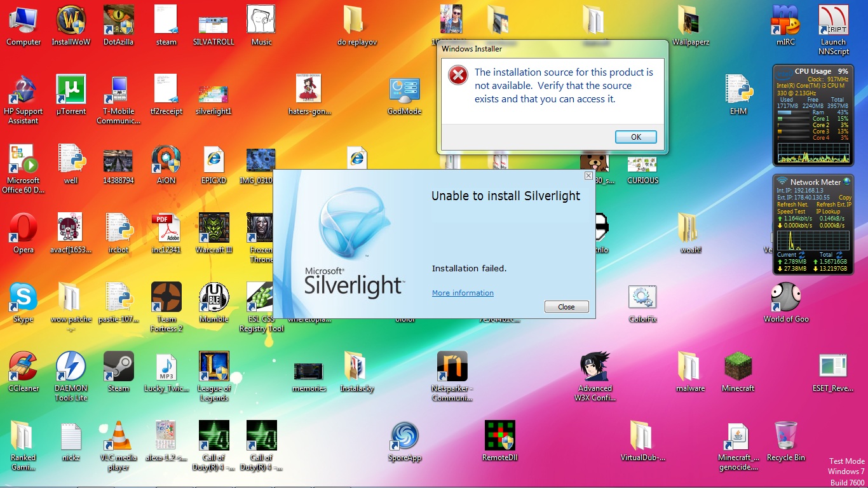Select the Wallpaperz folder
The height and width of the screenshot is (488, 868).
(691, 25)
